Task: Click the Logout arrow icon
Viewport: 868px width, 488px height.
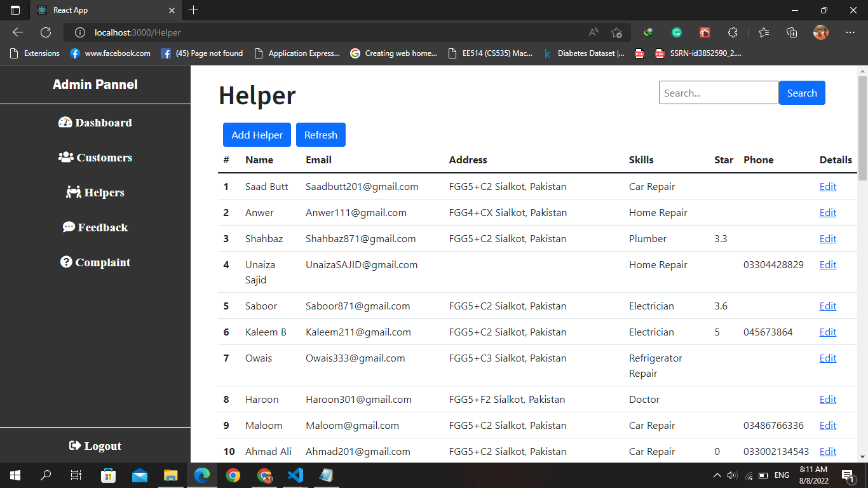Action: pos(75,446)
